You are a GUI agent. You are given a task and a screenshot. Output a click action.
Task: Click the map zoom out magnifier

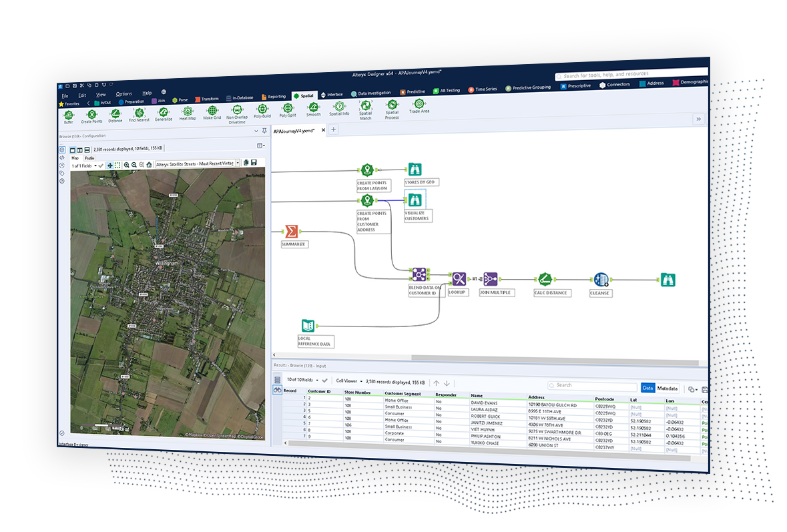point(134,165)
